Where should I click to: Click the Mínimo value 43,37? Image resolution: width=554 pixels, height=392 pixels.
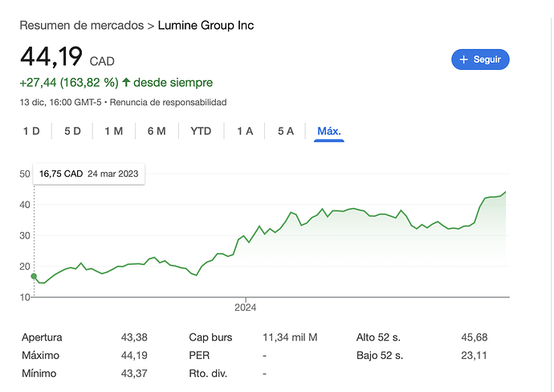point(134,374)
